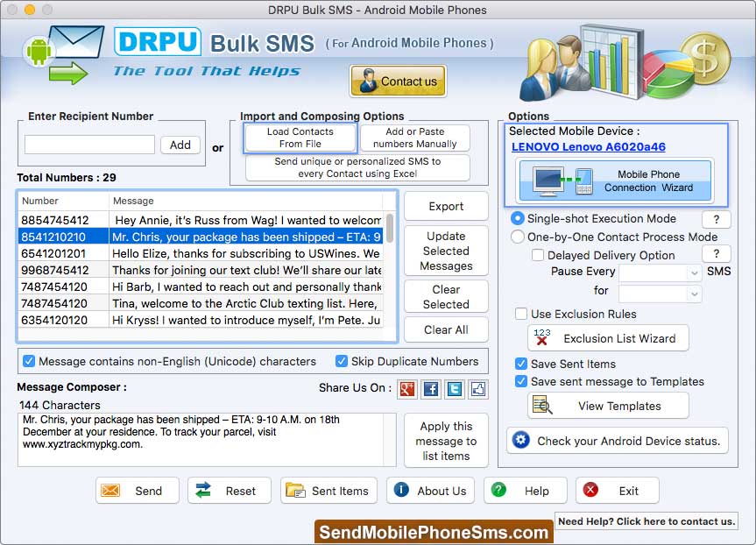Click Apply this message to list items
Screen dimensions: 756x545
tap(446, 441)
